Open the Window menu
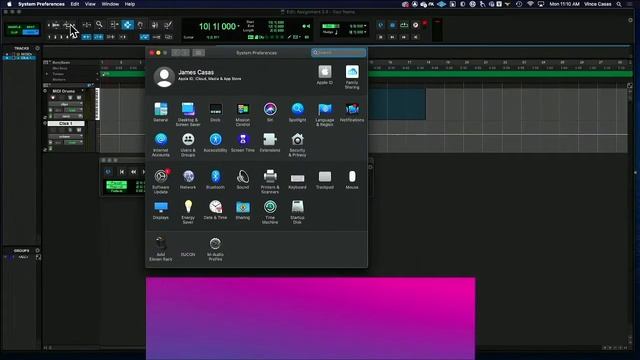Viewport: 640px width, 360px height. [x=110, y=4]
